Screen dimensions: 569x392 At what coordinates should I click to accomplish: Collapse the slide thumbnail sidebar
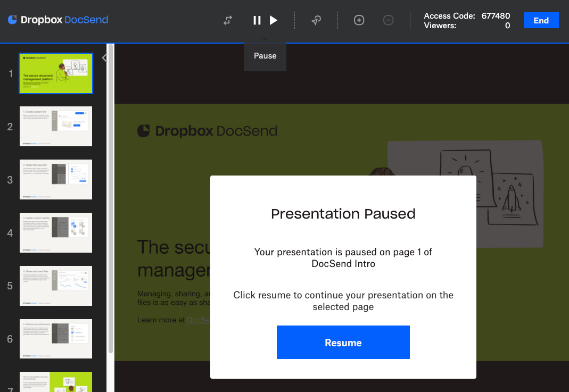tap(104, 57)
